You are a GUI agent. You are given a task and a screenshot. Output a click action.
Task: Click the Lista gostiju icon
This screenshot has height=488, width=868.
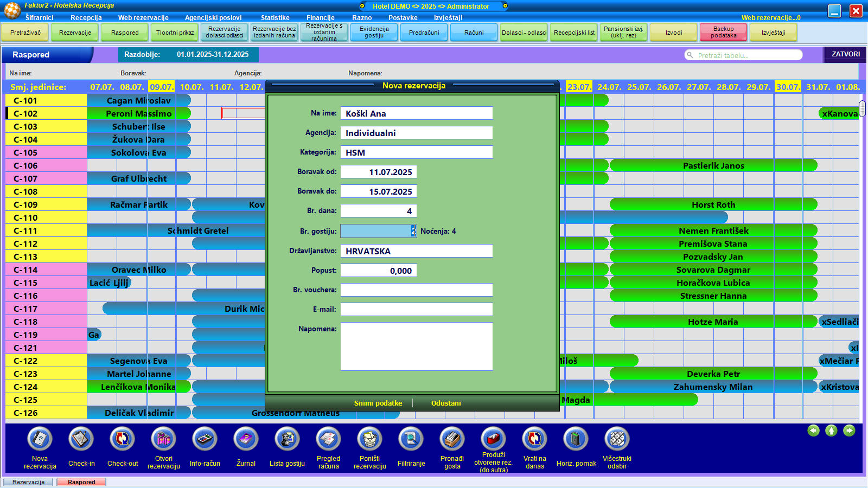coord(287,439)
